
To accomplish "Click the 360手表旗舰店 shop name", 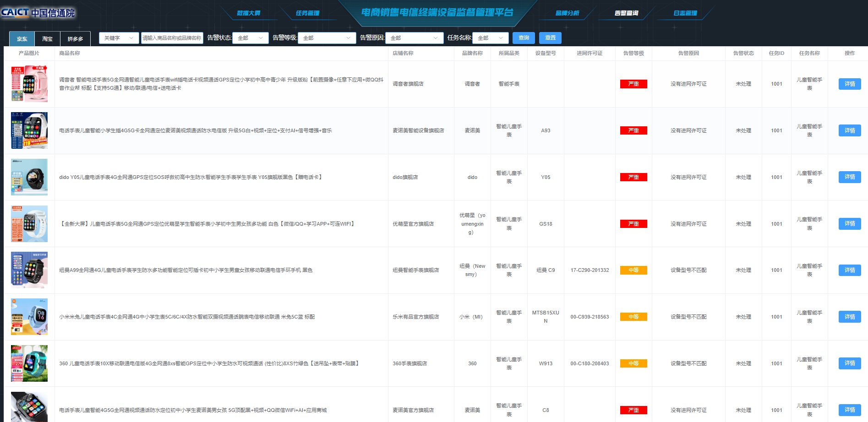I will (410, 363).
